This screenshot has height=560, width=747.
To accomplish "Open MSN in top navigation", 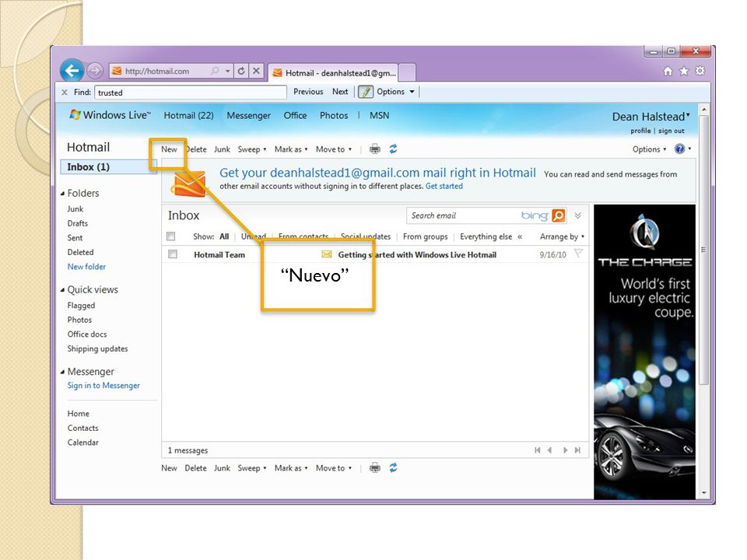I will click(379, 115).
